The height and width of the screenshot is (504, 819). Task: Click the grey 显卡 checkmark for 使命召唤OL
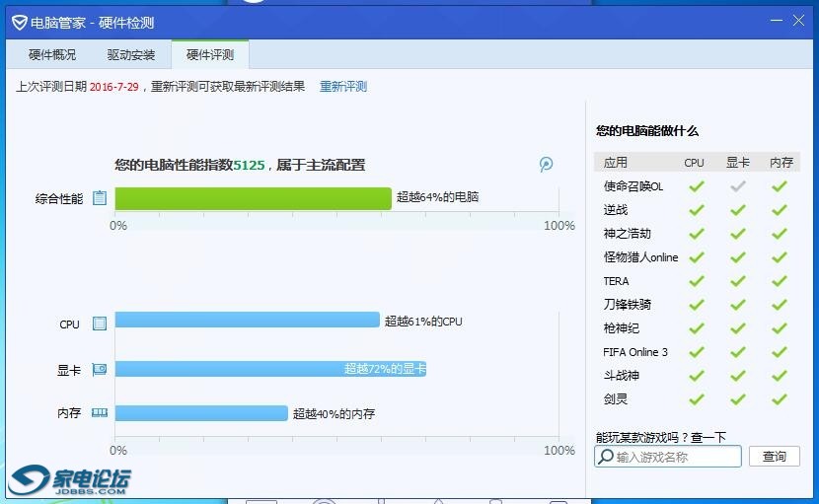737,186
